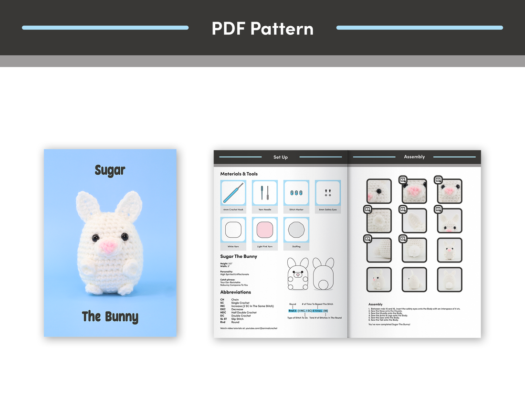Image resolution: width=525 pixels, height=420 pixels.
Task: Click the Yarn Needle icon
Action: [x=264, y=193]
